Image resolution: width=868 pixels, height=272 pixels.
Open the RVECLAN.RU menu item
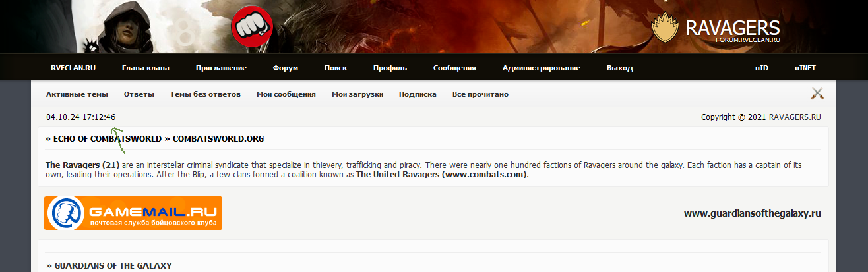73,68
